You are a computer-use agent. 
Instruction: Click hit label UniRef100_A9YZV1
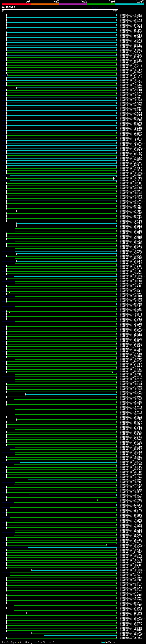131,394
